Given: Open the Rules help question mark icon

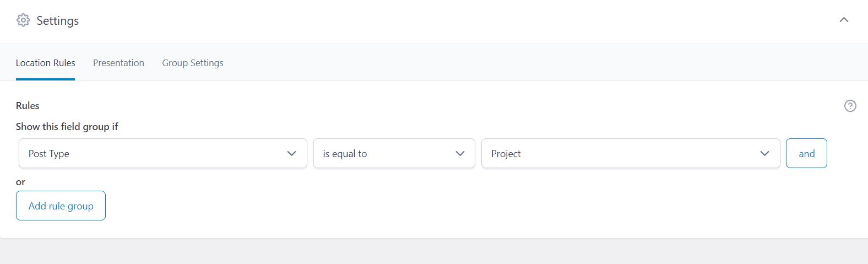Looking at the screenshot, I should (x=850, y=106).
